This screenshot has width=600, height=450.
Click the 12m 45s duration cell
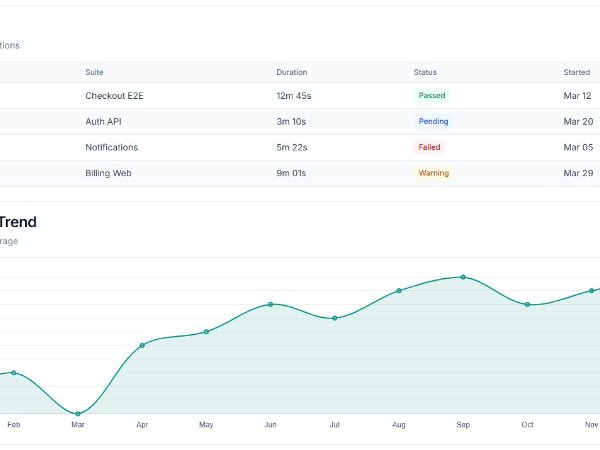point(294,95)
